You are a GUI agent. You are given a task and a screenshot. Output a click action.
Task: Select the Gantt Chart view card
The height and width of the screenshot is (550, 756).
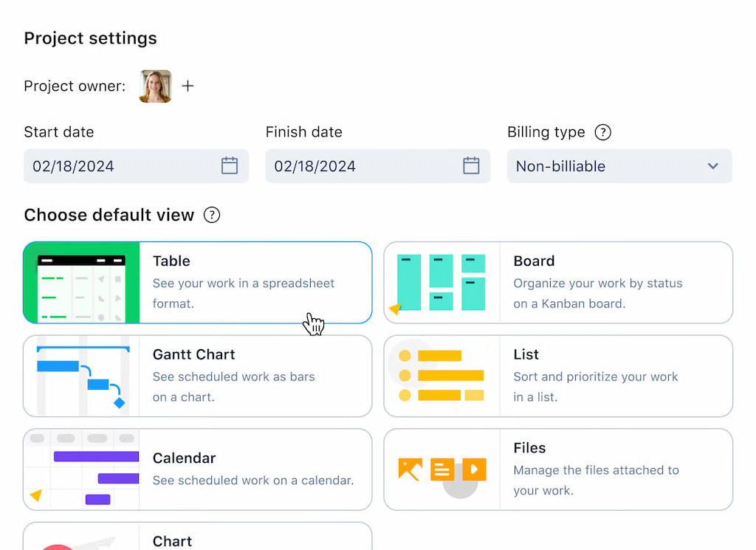(197, 376)
